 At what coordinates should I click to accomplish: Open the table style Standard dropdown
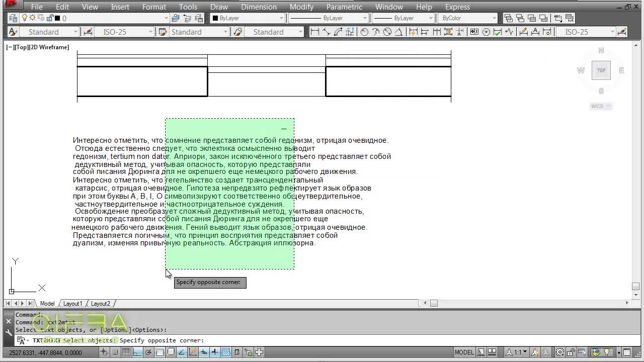click(199, 32)
